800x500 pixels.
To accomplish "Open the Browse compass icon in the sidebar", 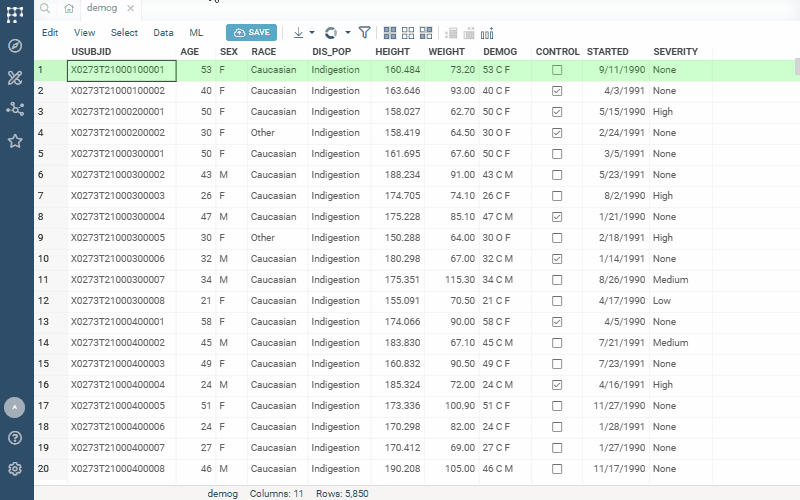I will (15, 46).
